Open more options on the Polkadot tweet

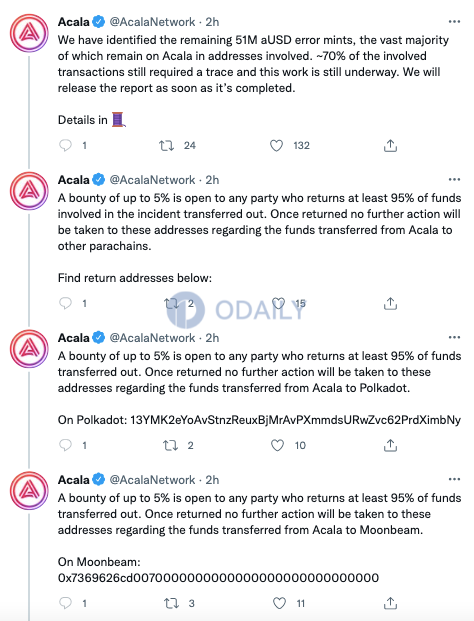454,337
